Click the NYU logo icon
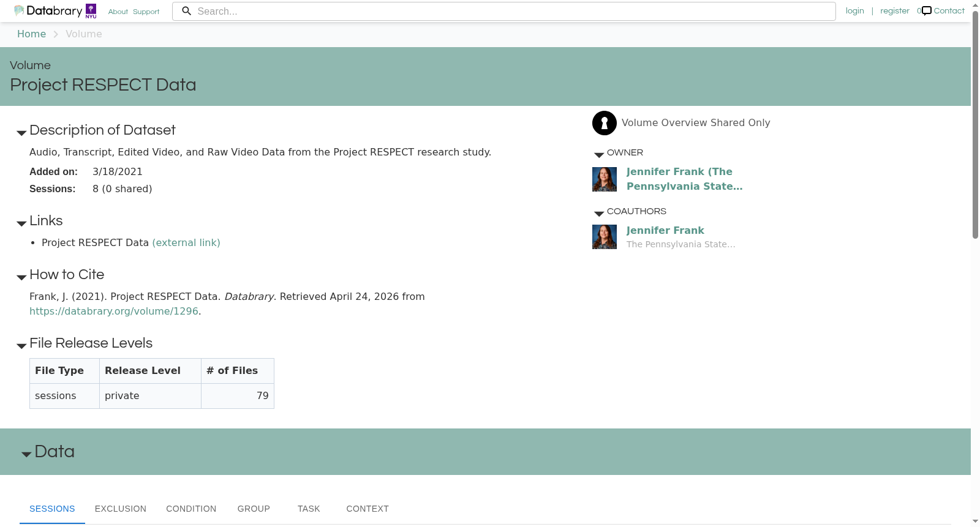The height and width of the screenshot is (527, 980). pyautogui.click(x=91, y=11)
